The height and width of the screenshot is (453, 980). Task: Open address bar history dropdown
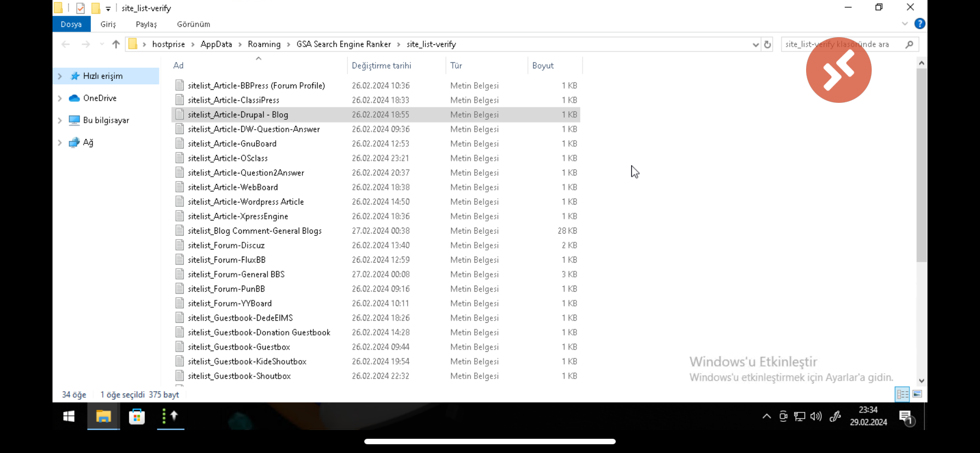756,44
